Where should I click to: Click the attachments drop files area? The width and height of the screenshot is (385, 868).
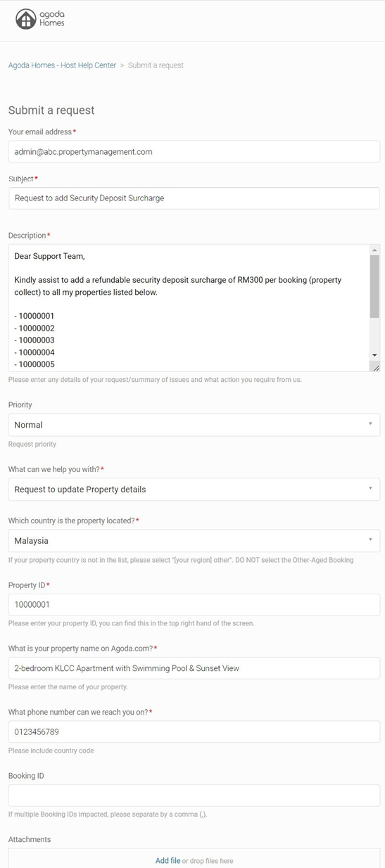tap(194, 858)
